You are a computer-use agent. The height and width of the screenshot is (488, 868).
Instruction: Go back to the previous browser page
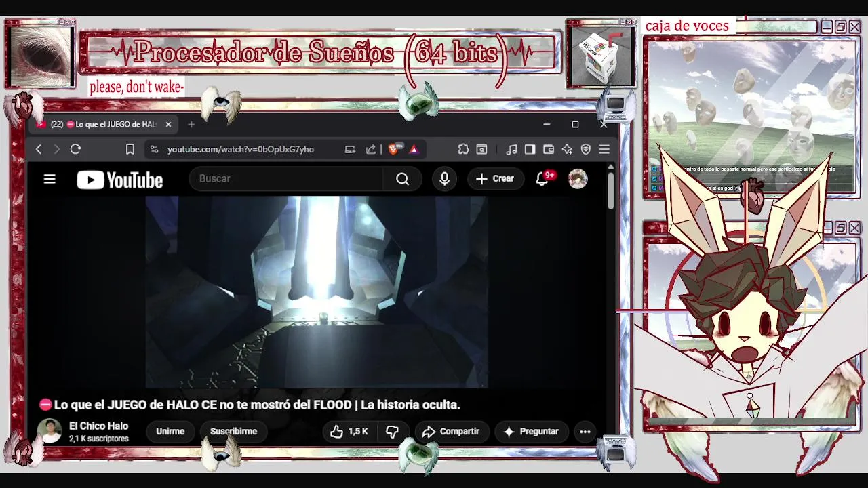tap(39, 149)
